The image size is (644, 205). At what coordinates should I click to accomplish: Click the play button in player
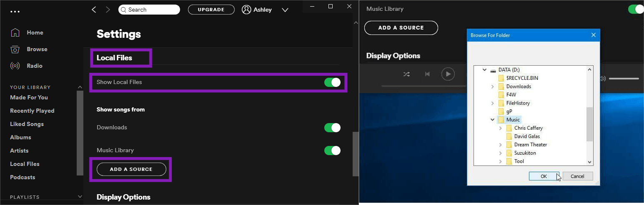[x=448, y=74]
